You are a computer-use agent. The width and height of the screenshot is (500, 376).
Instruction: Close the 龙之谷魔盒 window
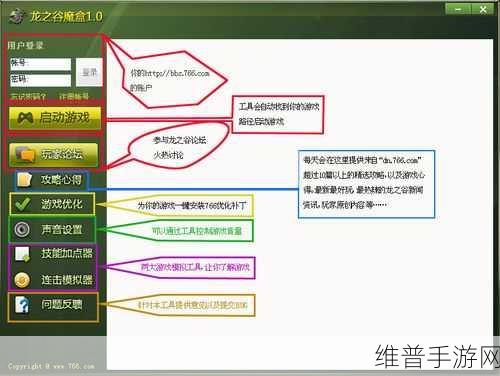tap(483, 9)
